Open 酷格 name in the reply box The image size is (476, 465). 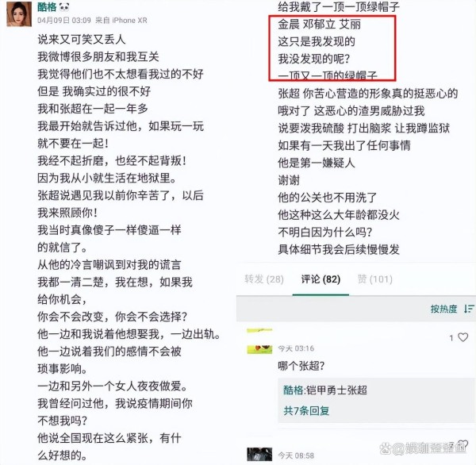(293, 390)
